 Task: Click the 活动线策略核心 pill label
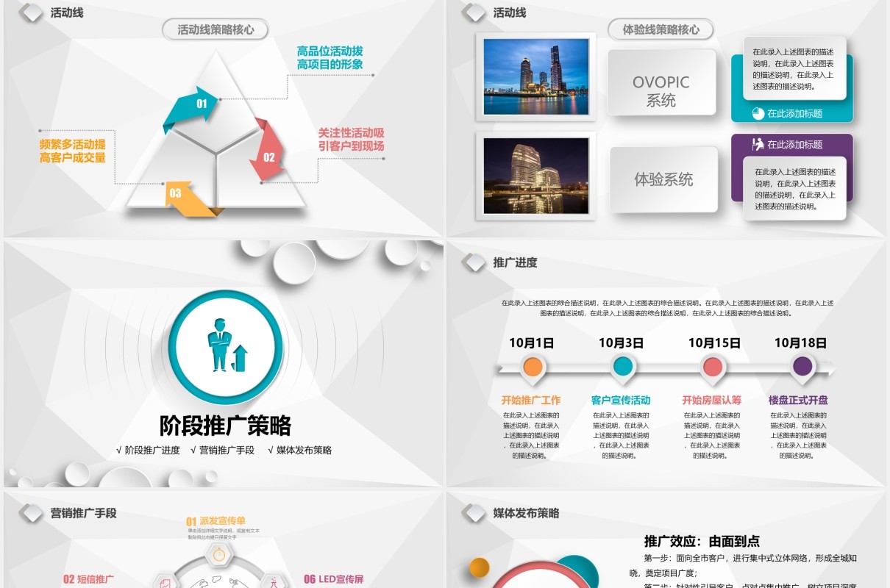215,29
